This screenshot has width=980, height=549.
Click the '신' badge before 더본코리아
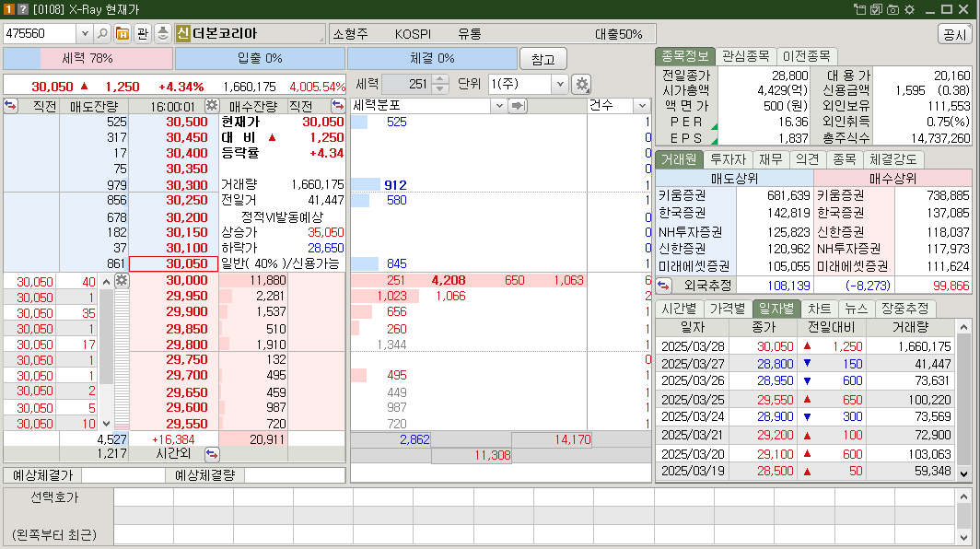[x=182, y=33]
